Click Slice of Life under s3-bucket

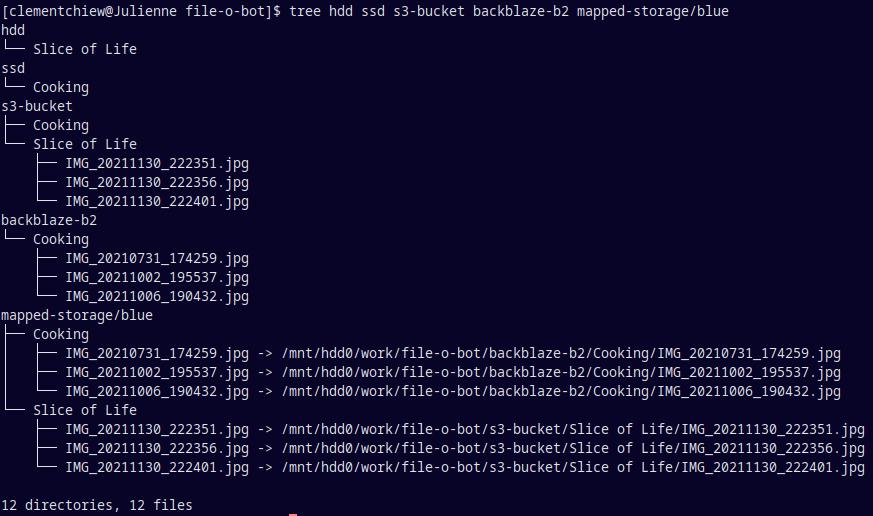[85, 144]
